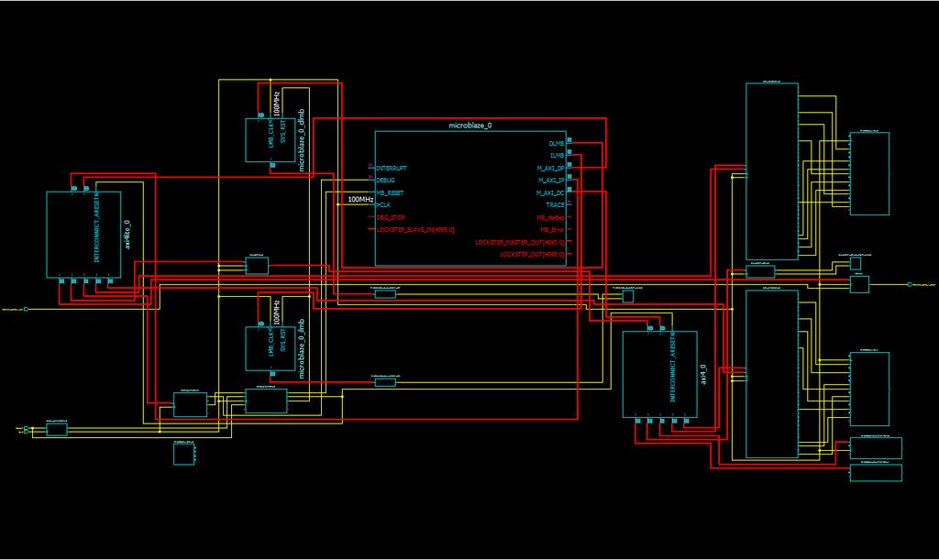
Task: Click right top interface port of axi4_0
Action: (662, 328)
